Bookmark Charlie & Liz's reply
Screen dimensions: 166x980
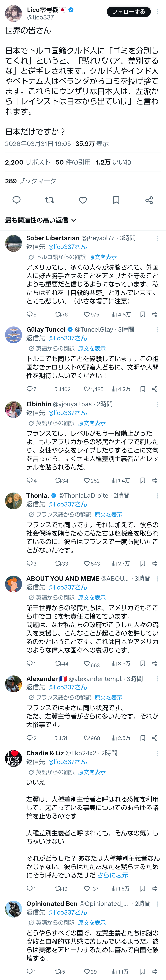coord(143,889)
